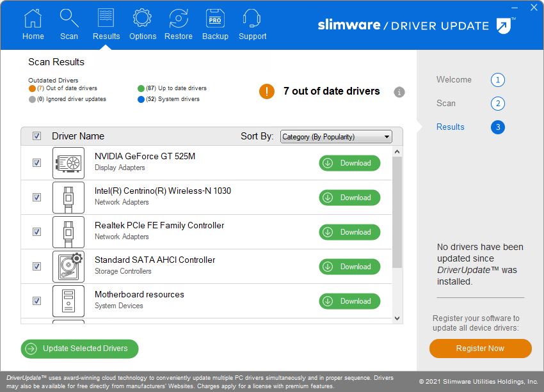
Task: Click the '(0) Ignored driver updates' text
Action: (x=72, y=99)
